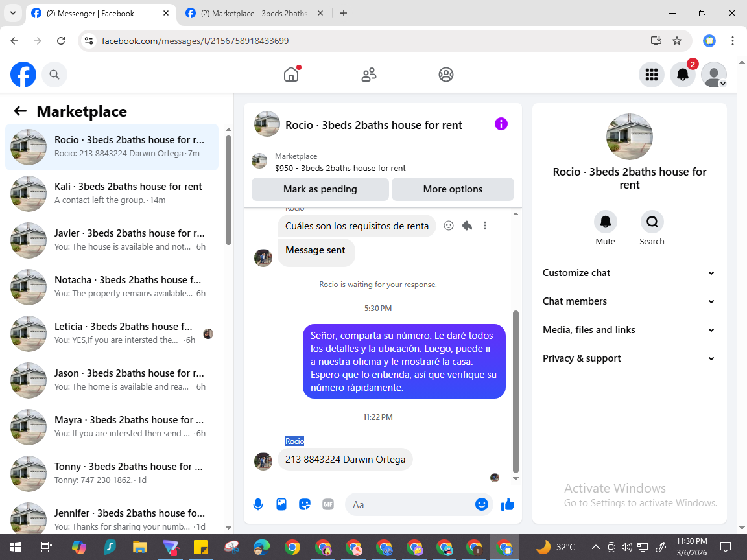View site information icon in address bar
The image size is (747, 560).
point(89,41)
